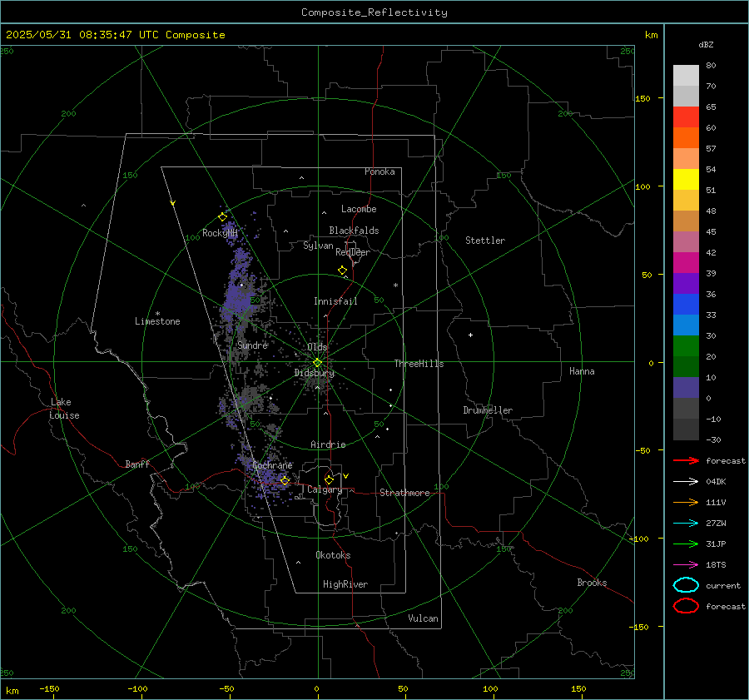Click the red forecast ellipse legend icon
749x700 pixels.
686,606
